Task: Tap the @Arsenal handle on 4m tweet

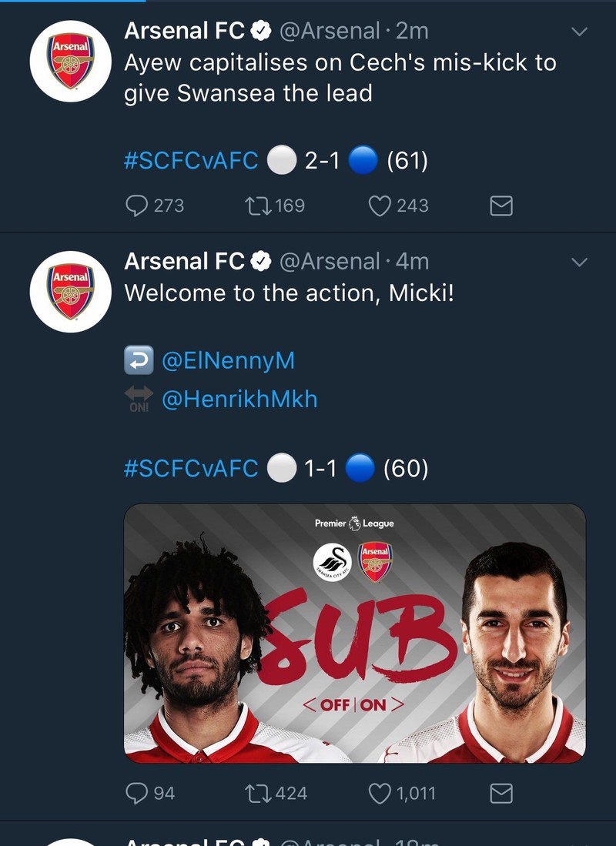Action: [330, 262]
